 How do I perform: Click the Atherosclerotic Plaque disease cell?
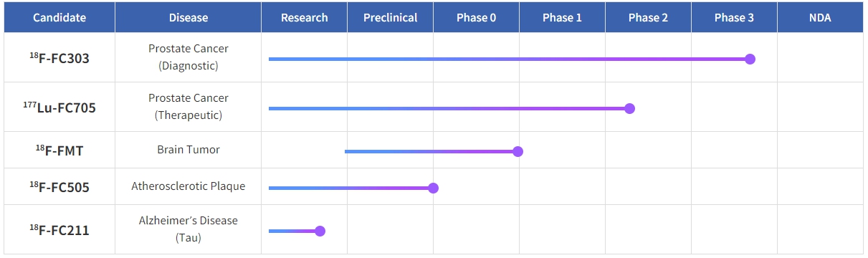pyautogui.click(x=189, y=186)
